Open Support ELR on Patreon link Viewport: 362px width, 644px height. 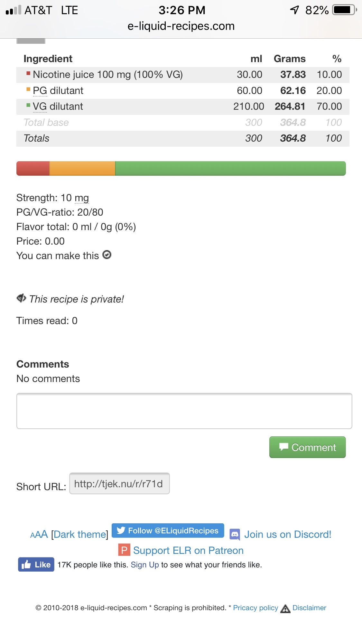point(188,550)
